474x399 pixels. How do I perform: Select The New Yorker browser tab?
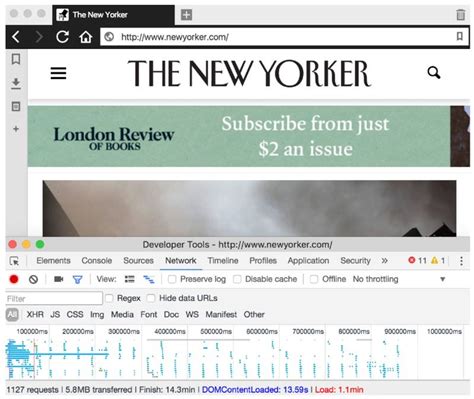113,15
